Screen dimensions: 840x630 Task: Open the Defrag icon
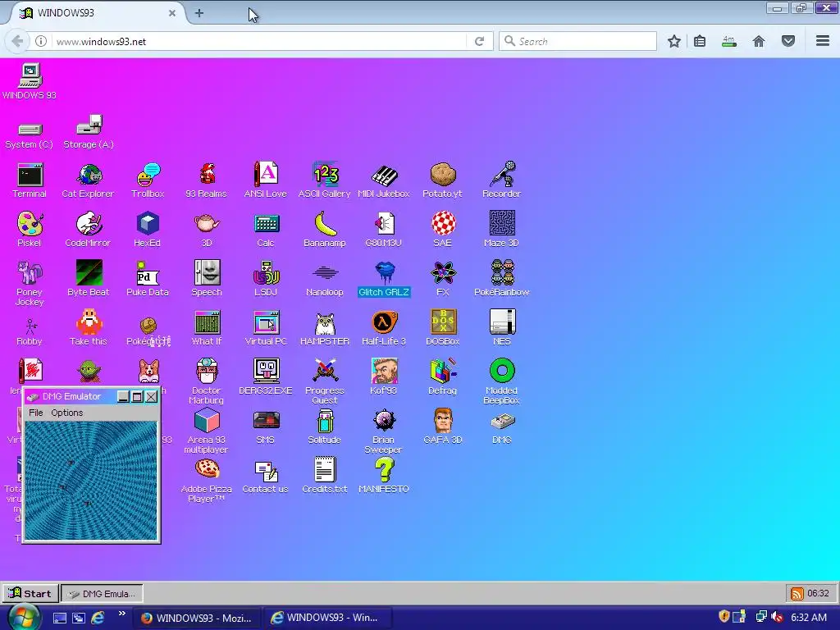443,377
